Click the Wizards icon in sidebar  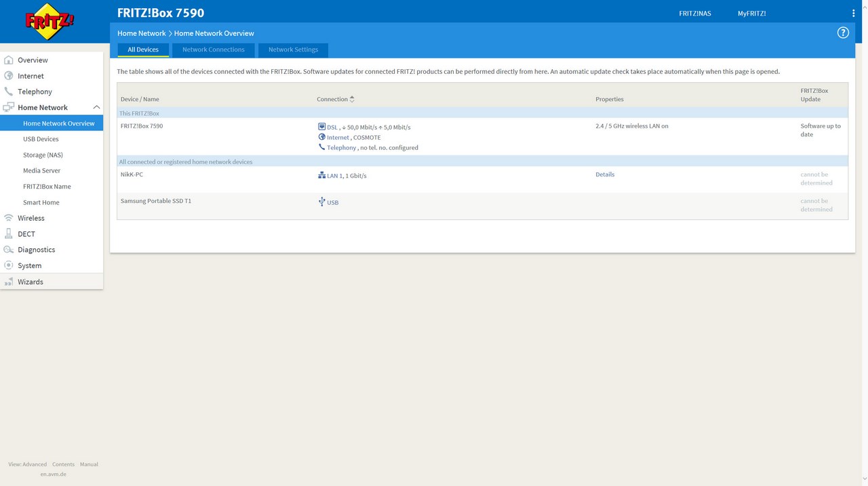pos(9,281)
